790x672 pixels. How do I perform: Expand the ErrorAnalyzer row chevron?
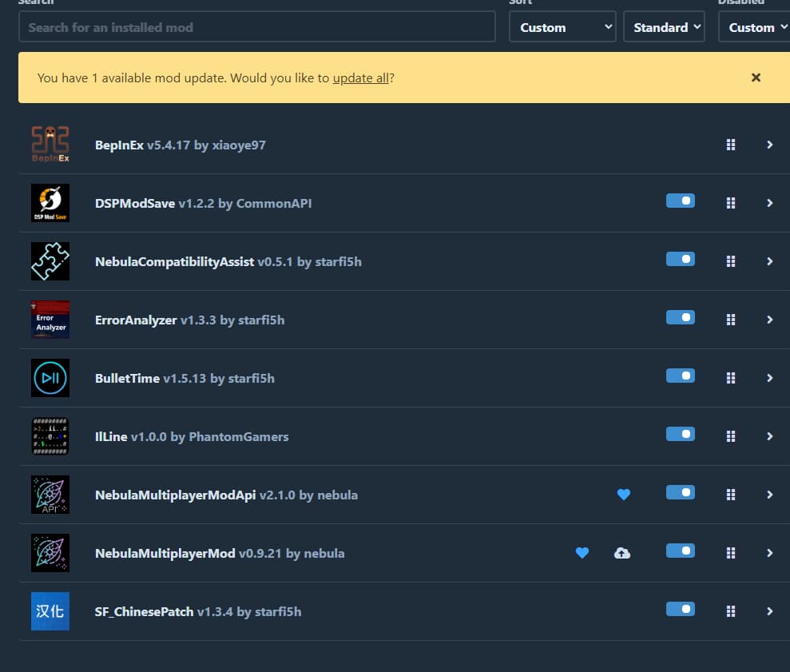pos(770,320)
